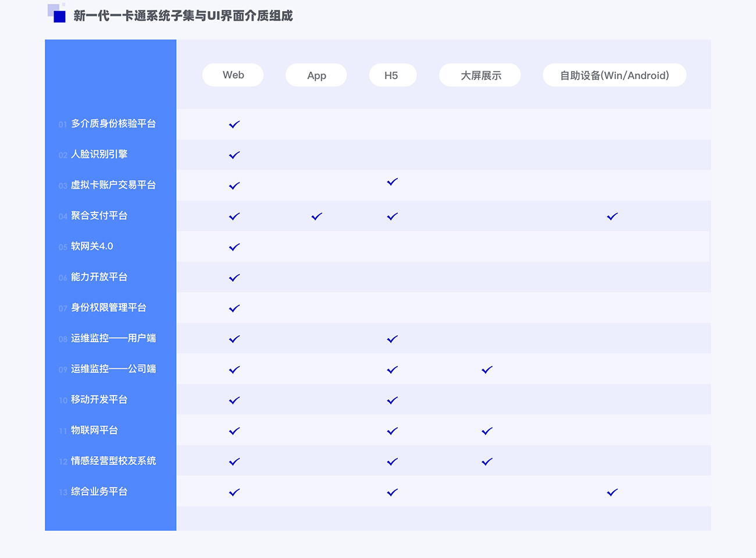Click the 自助设备 checkmark for 聚合支付平台
This screenshot has height=558, width=756.
(x=612, y=216)
